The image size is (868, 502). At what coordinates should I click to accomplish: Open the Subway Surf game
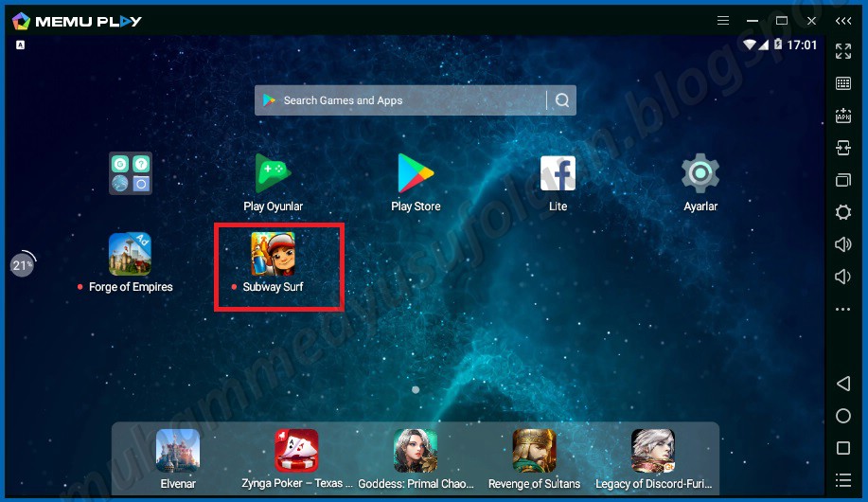(273, 255)
